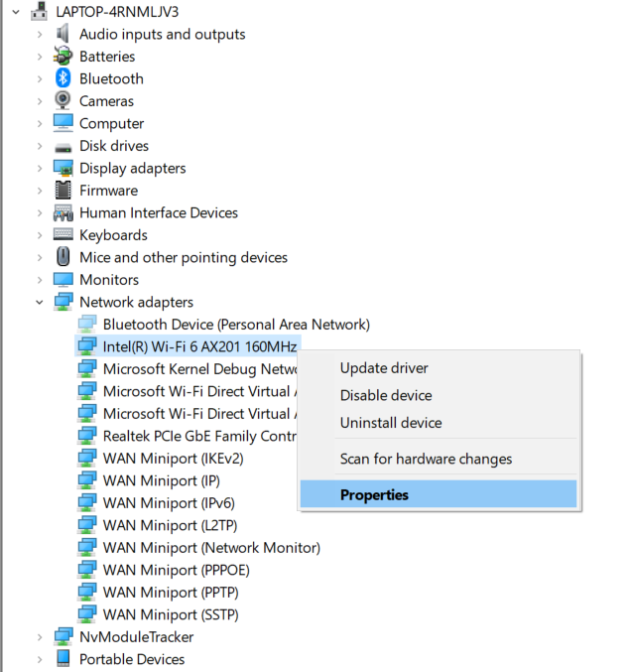632x672 pixels.
Task: Click the Computer monitor icon
Action: (x=63, y=123)
